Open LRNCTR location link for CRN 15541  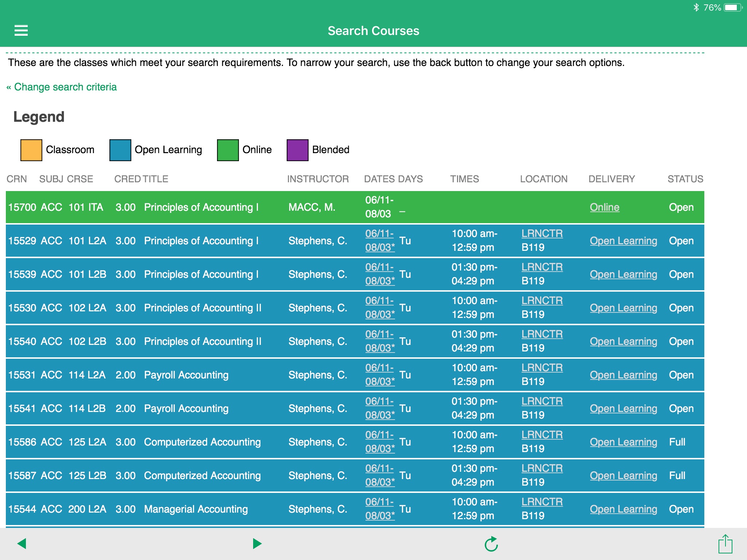pyautogui.click(x=542, y=401)
